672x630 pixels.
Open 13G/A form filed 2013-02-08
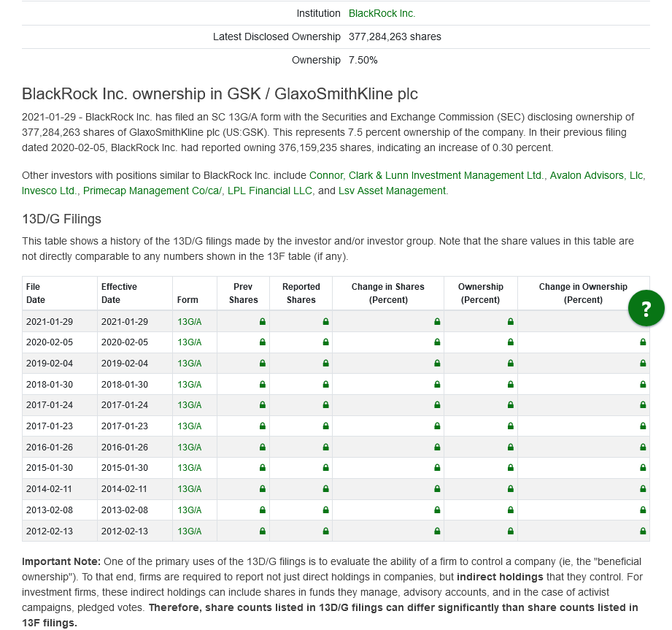point(190,510)
